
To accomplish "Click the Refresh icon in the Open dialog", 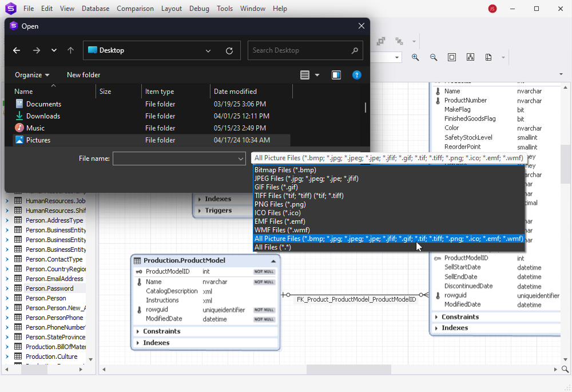I will pos(229,50).
